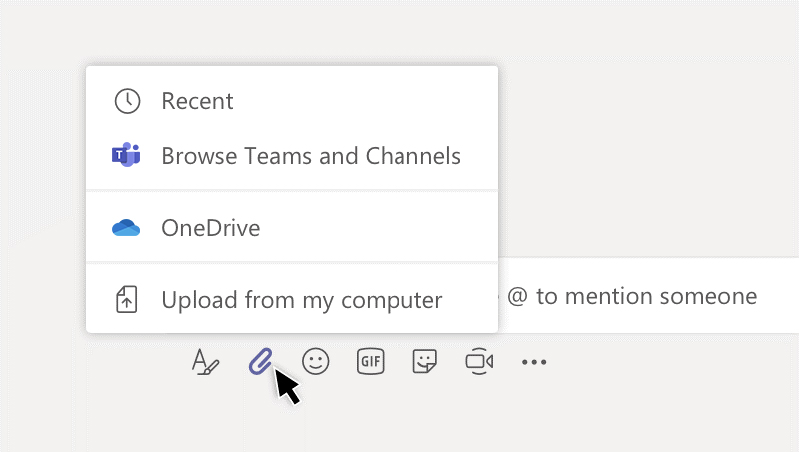The height and width of the screenshot is (452, 799).
Task: Click the OneDrive cloud icon
Action: [126, 228]
